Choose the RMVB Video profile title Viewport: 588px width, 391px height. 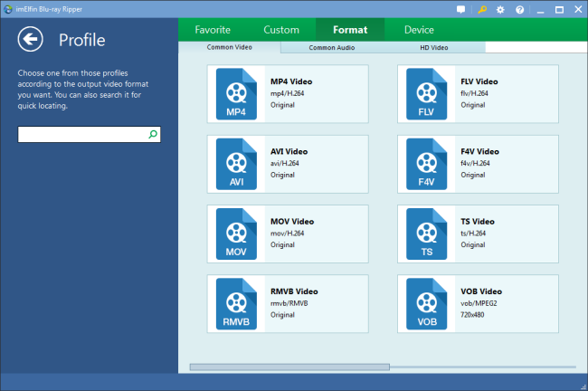pos(294,291)
